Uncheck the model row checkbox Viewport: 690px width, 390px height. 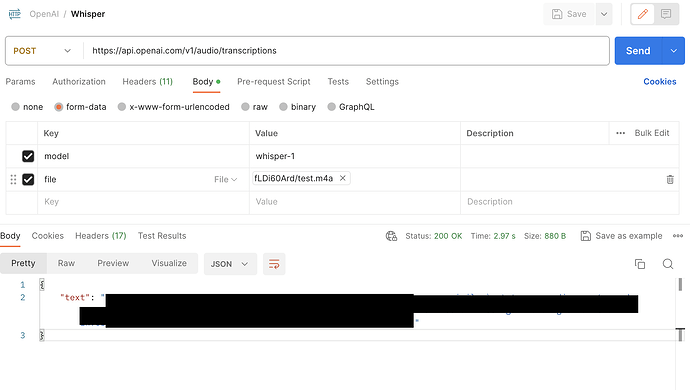(28, 156)
